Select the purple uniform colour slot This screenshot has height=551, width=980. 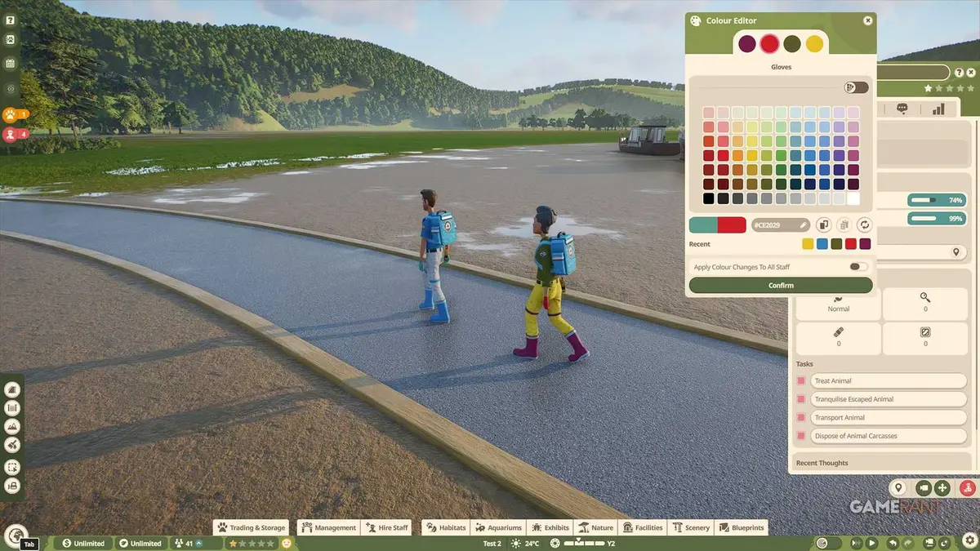point(747,44)
